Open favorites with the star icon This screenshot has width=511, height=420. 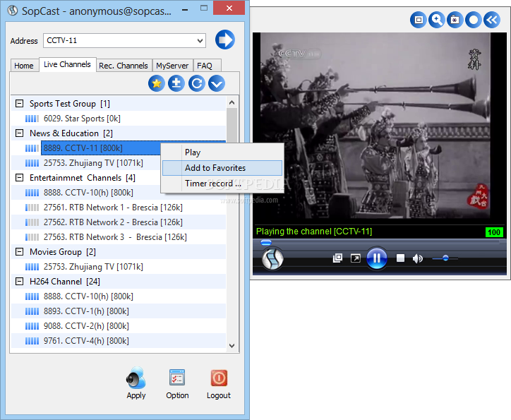[157, 83]
